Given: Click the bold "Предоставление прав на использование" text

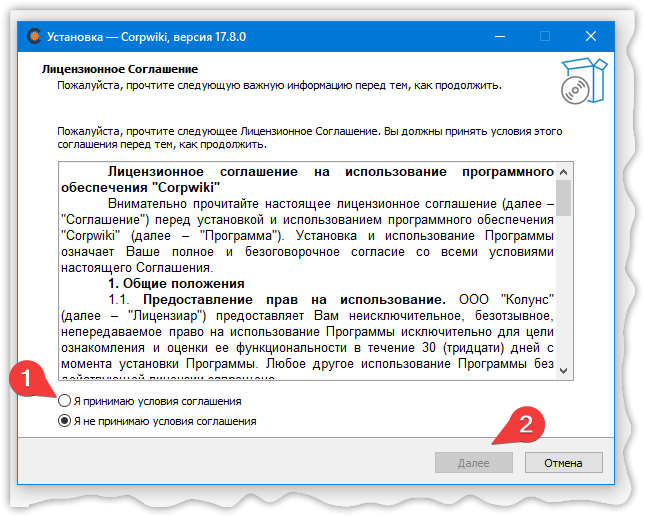Looking at the screenshot, I should pyautogui.click(x=293, y=298).
